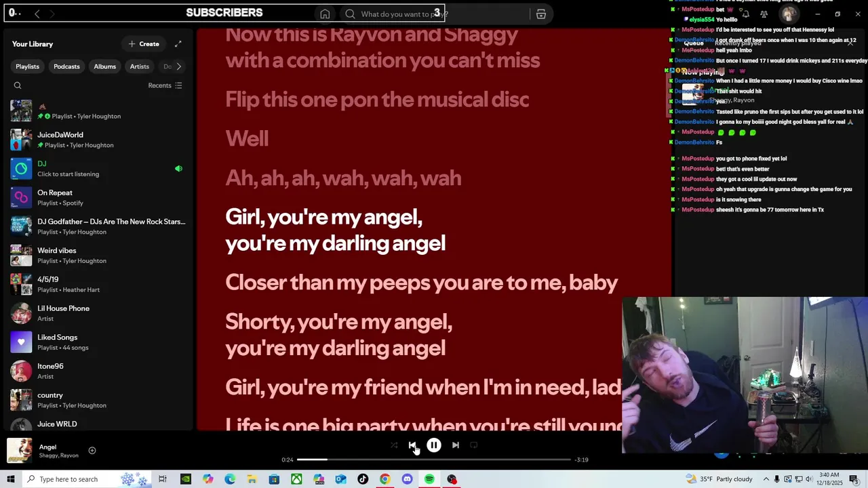Viewport: 868px width, 488px height.
Task: Jump to lyric 'Closer than my peeps you are to me, baby'
Action: (421, 283)
